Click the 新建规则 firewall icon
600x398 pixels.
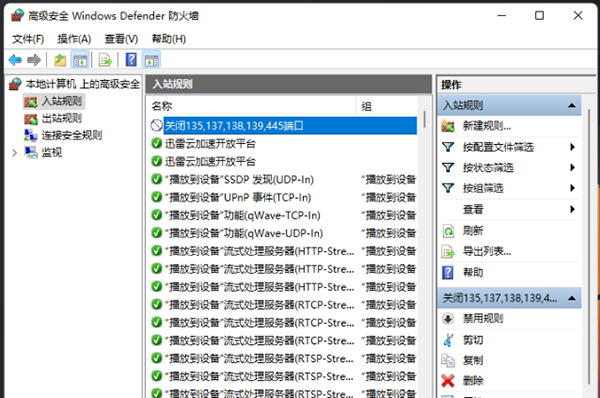448,126
